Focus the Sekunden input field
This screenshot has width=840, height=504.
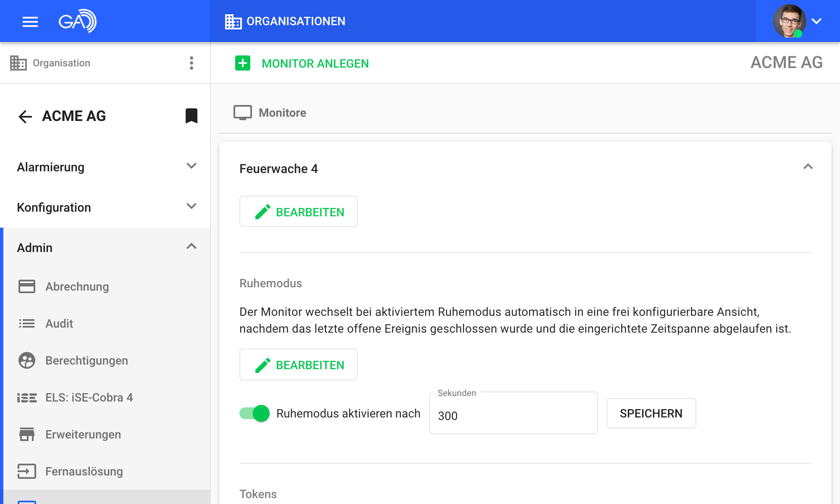pyautogui.click(x=513, y=415)
